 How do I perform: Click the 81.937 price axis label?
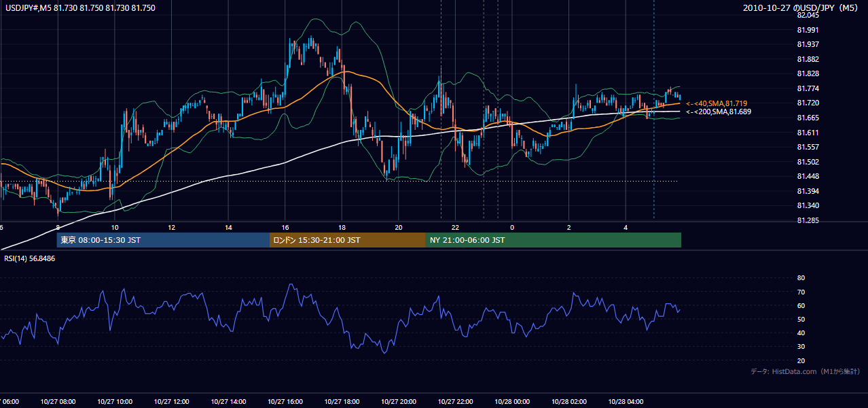tap(809, 45)
